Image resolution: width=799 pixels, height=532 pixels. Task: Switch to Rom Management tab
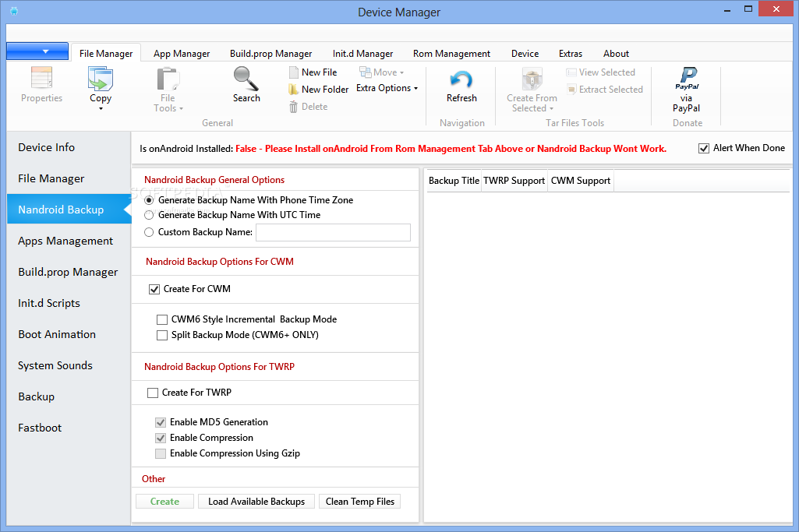click(451, 54)
